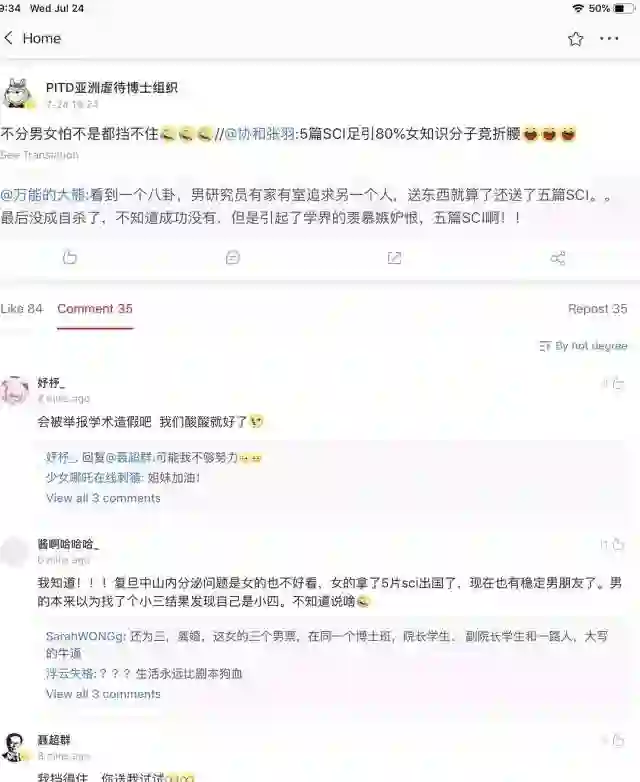Open PITD亚洲虐待博士组织 profile avatar
Image resolution: width=640 pixels, height=782 pixels.
click(x=18, y=94)
